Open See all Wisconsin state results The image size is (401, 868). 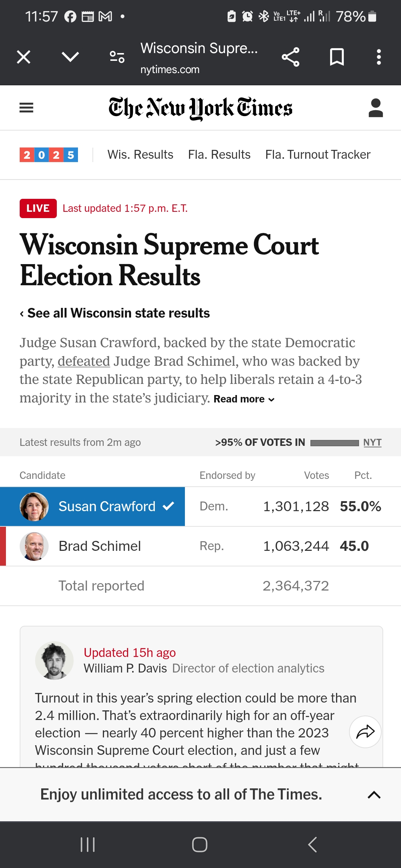[115, 313]
